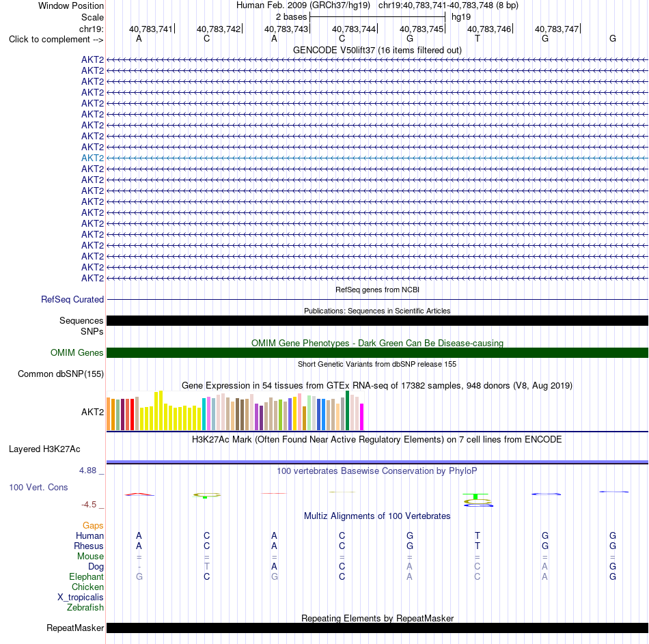
Task: Click the 2 bases scale bar
Action: click(x=378, y=17)
